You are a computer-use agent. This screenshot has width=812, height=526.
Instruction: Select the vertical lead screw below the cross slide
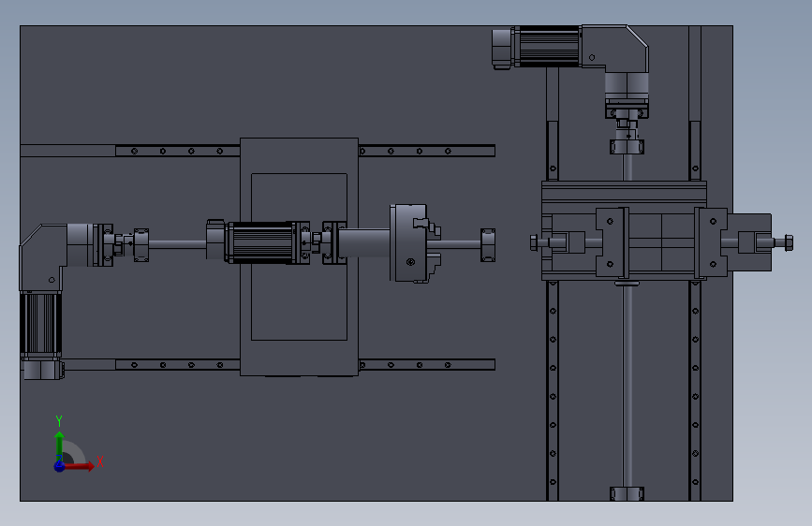pos(627,386)
